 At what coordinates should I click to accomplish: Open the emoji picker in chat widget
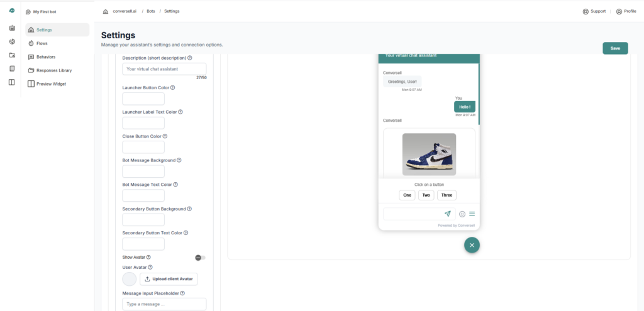tap(462, 214)
